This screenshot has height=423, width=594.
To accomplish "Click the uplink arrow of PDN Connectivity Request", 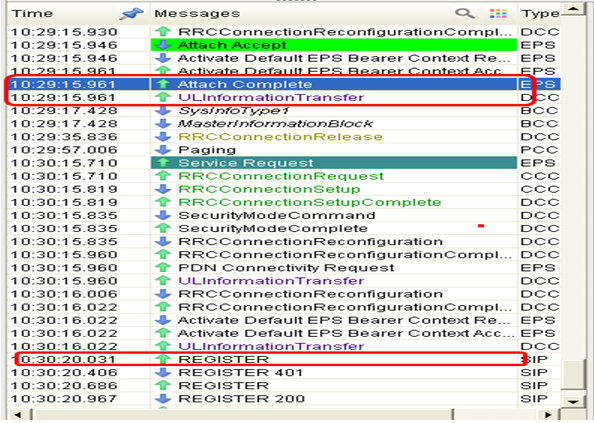I will point(163,268).
